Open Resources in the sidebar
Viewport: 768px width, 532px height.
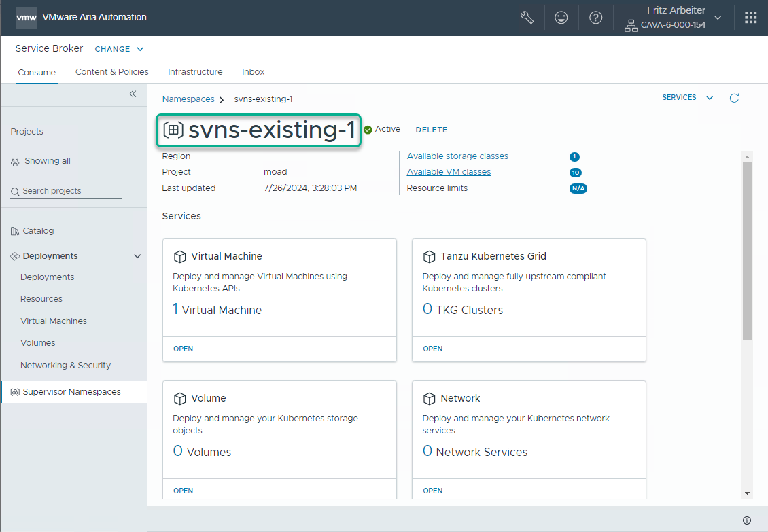(x=41, y=298)
